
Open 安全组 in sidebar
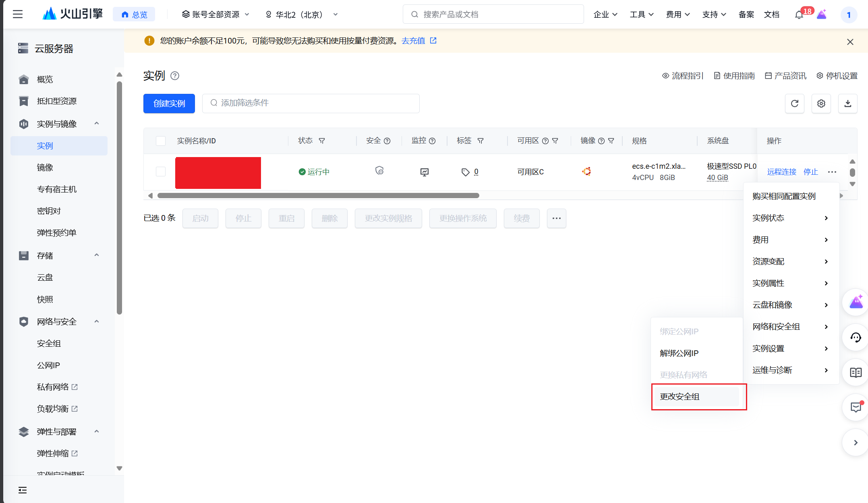tap(49, 344)
